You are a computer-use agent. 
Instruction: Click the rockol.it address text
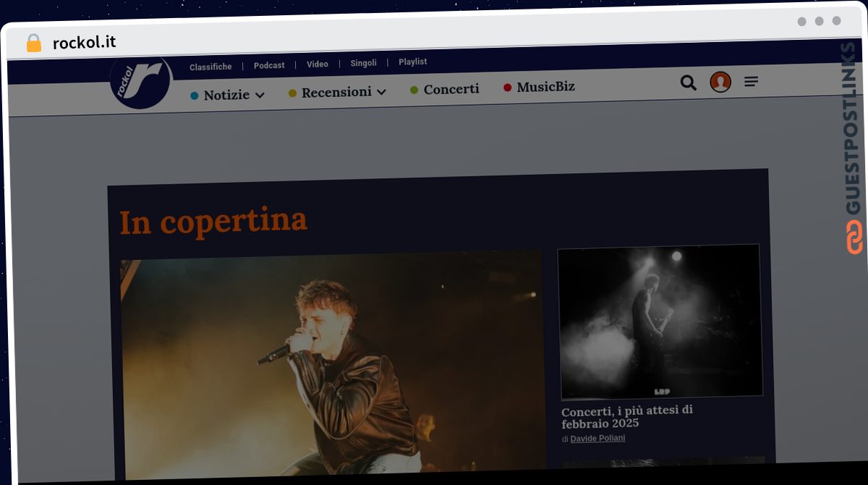point(84,43)
